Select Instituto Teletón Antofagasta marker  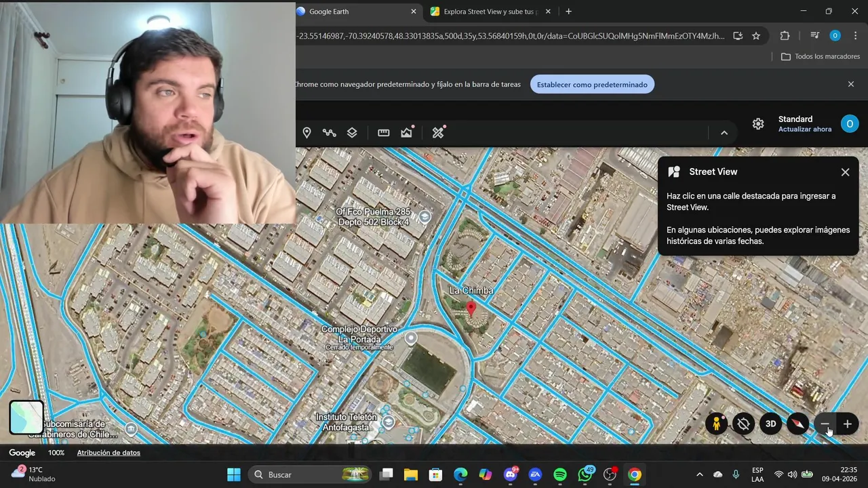pos(389,422)
